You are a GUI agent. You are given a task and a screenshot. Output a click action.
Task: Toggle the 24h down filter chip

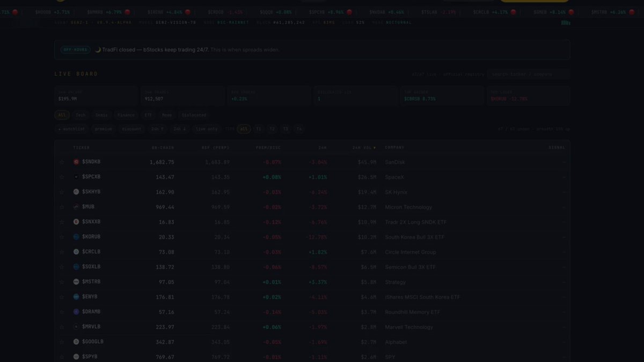point(180,129)
